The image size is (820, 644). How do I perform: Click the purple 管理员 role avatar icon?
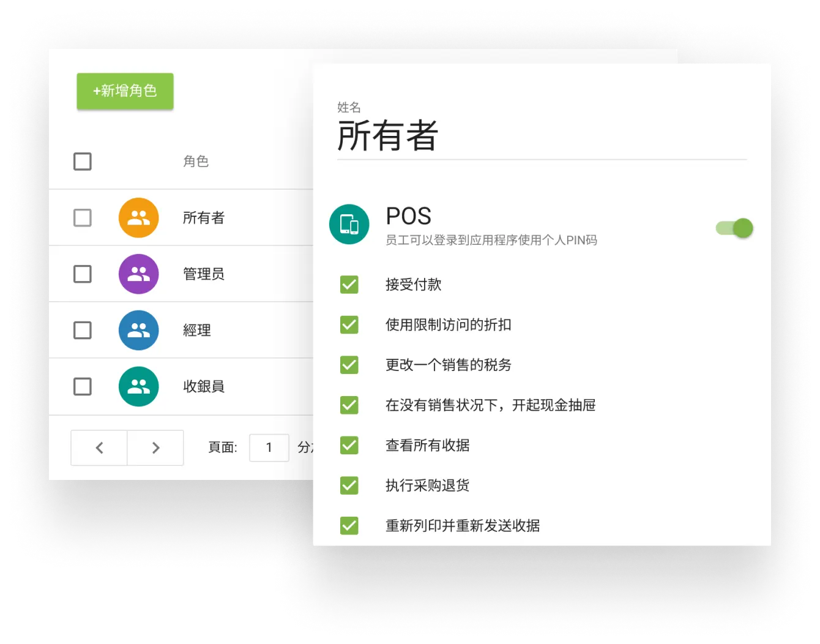point(138,274)
